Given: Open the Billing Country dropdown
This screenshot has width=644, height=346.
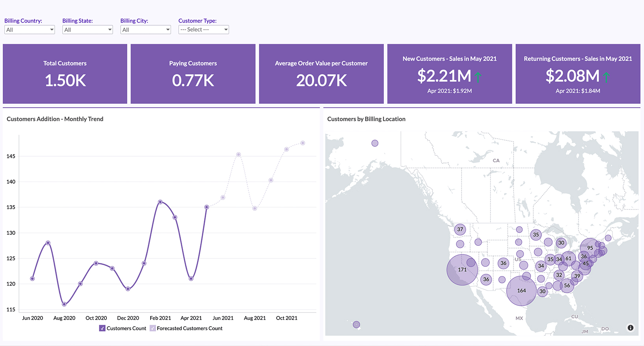Looking at the screenshot, I should pyautogui.click(x=30, y=30).
